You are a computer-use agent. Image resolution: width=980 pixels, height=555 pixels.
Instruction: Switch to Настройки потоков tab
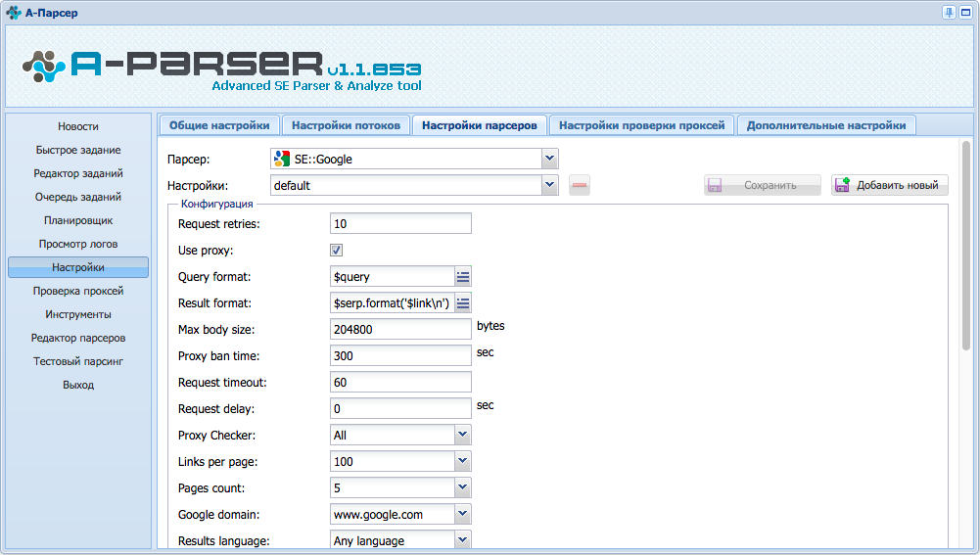(346, 125)
